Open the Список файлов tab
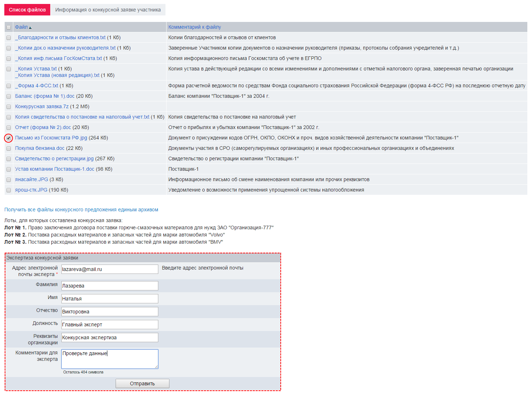Screen dimensions: 532x395 pos(27,10)
